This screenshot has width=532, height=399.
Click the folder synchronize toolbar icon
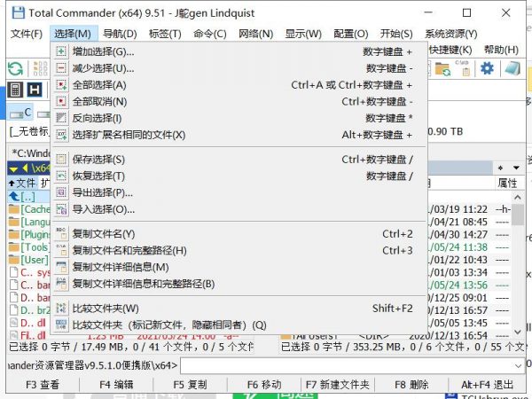coord(442,69)
